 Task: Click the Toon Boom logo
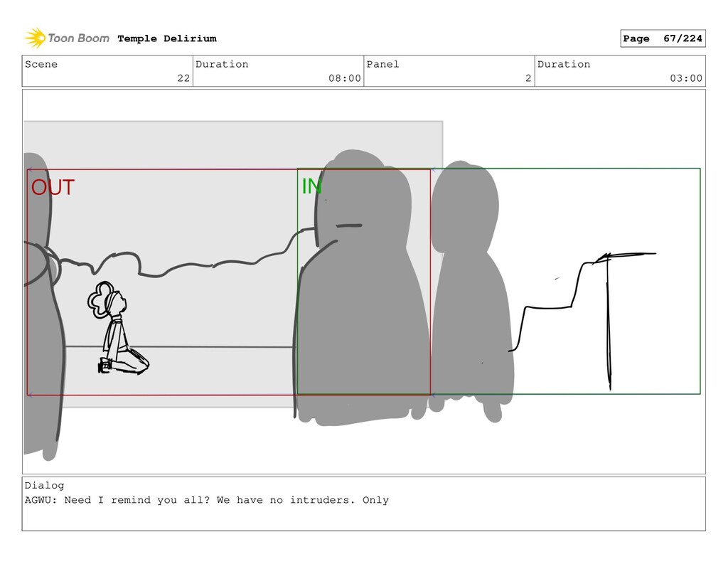tap(67, 38)
